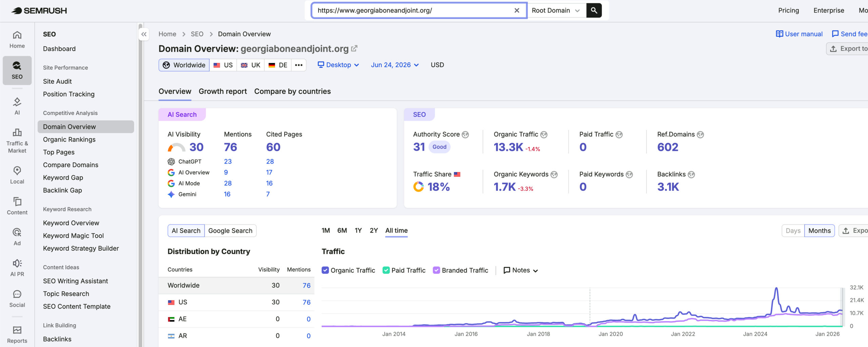This screenshot has width=868, height=347.
Task: Open the AI PR section icon
Action: (x=17, y=268)
